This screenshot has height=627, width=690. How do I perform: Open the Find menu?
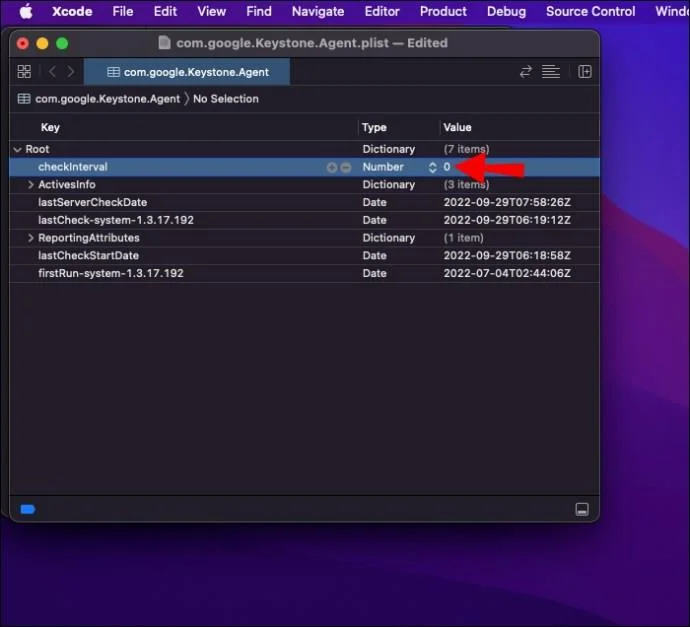[x=259, y=11]
